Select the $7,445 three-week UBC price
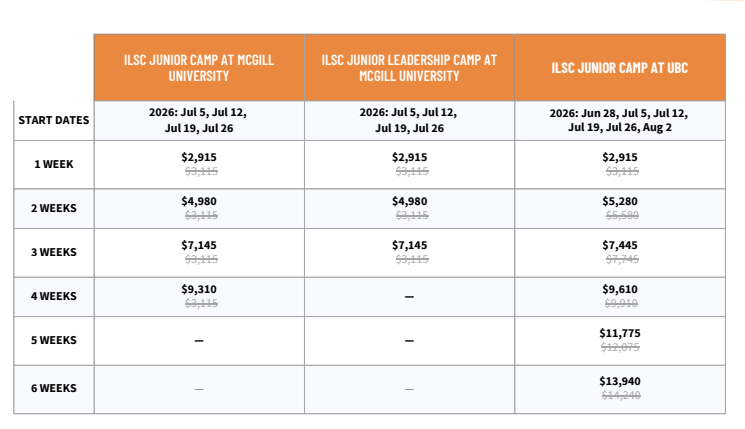 (619, 245)
